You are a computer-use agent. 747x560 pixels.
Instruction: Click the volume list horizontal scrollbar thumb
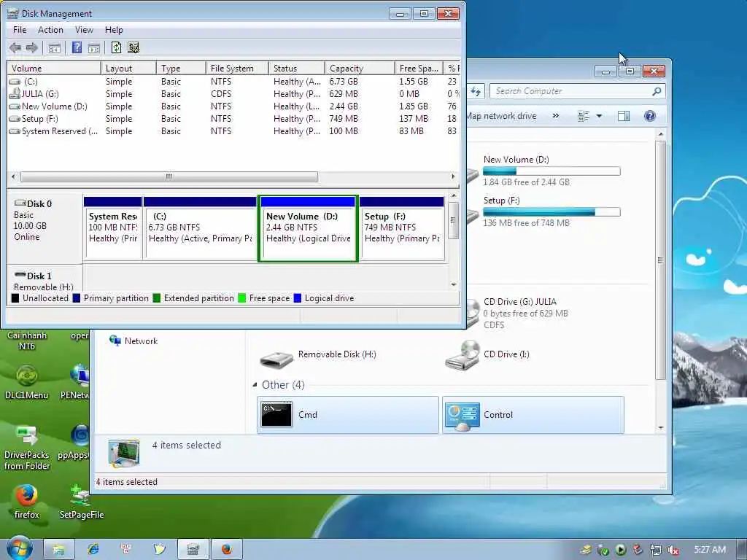click(x=169, y=176)
